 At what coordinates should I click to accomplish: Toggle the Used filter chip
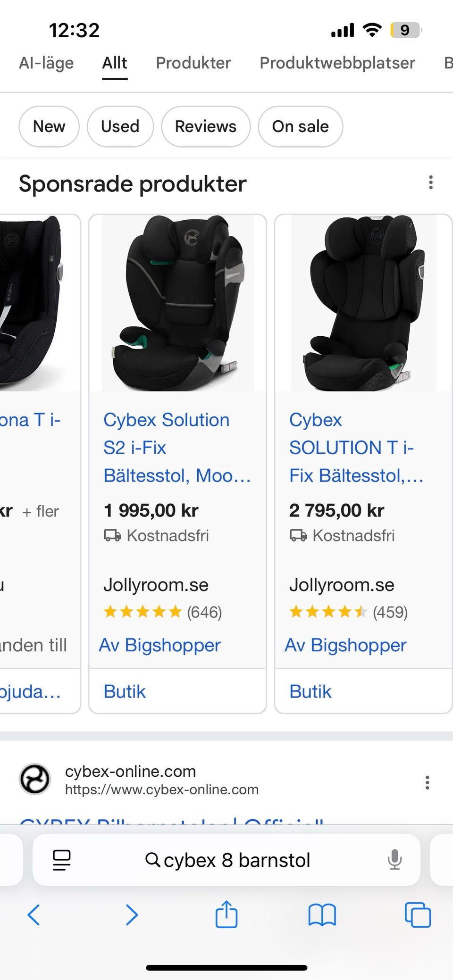tap(120, 126)
